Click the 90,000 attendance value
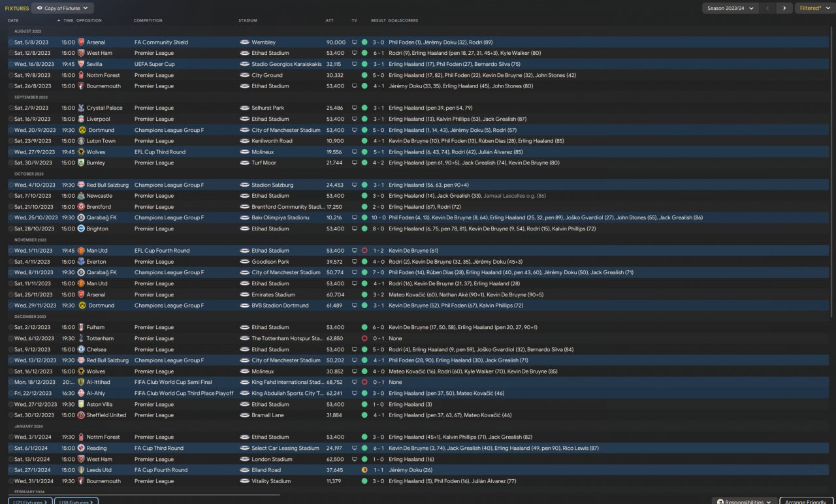Screen dimensions: 836x504 click(336, 42)
